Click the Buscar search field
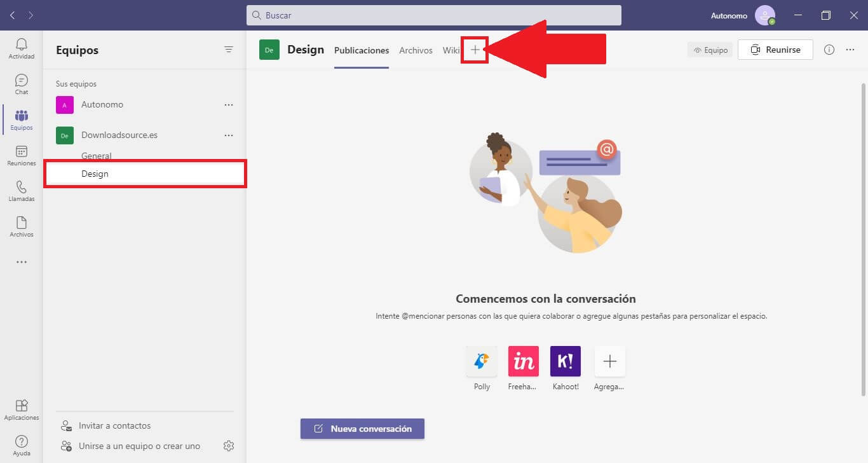868x463 pixels. pos(434,15)
